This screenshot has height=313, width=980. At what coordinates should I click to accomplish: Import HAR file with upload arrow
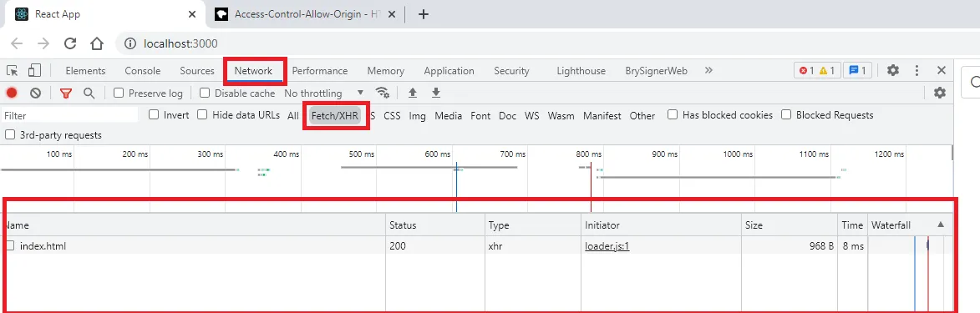[x=413, y=93]
